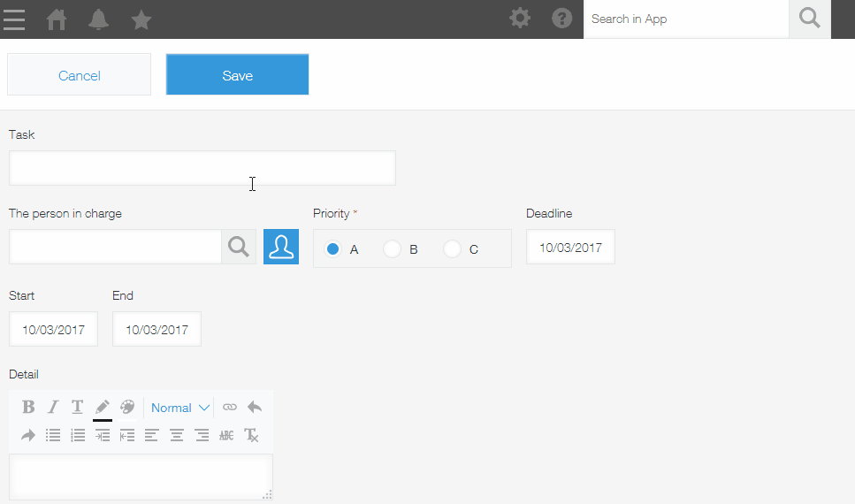Focus the Task input field
Screen dimensions: 855x504
pos(202,168)
